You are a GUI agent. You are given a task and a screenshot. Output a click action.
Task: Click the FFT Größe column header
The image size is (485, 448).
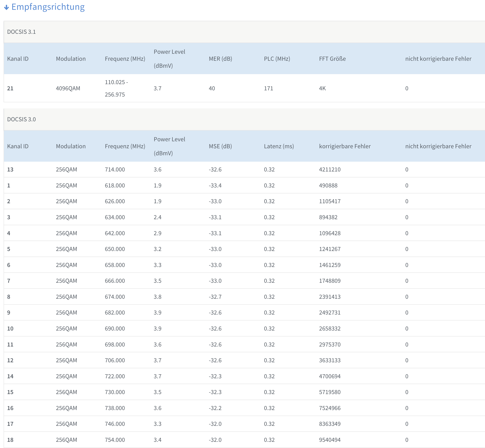click(332, 59)
